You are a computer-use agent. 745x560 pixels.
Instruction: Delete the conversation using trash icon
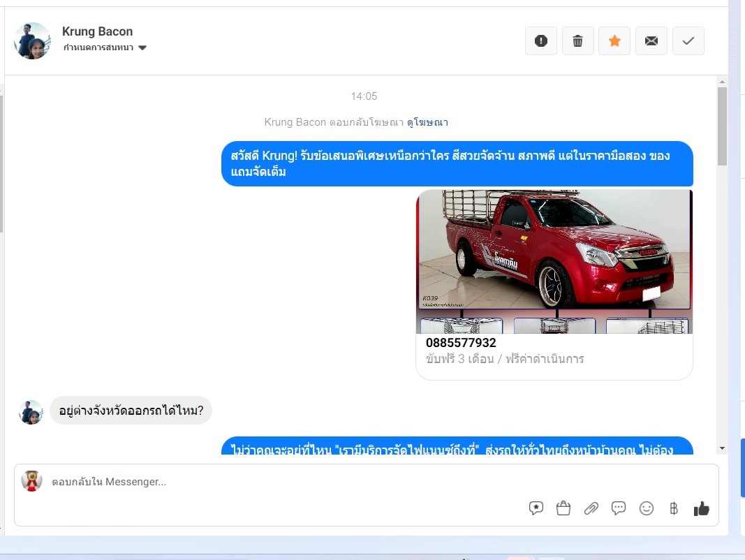(577, 41)
